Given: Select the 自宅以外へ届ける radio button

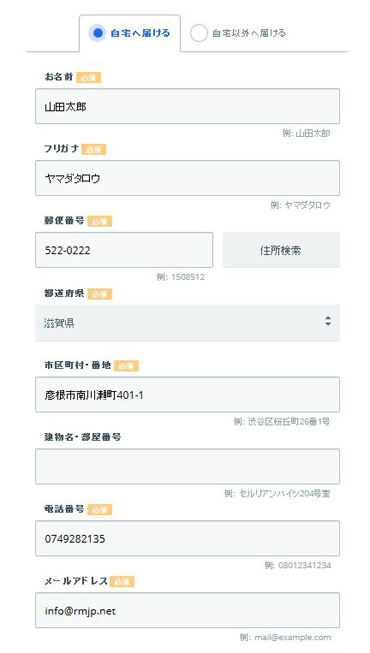Looking at the screenshot, I should [199, 33].
